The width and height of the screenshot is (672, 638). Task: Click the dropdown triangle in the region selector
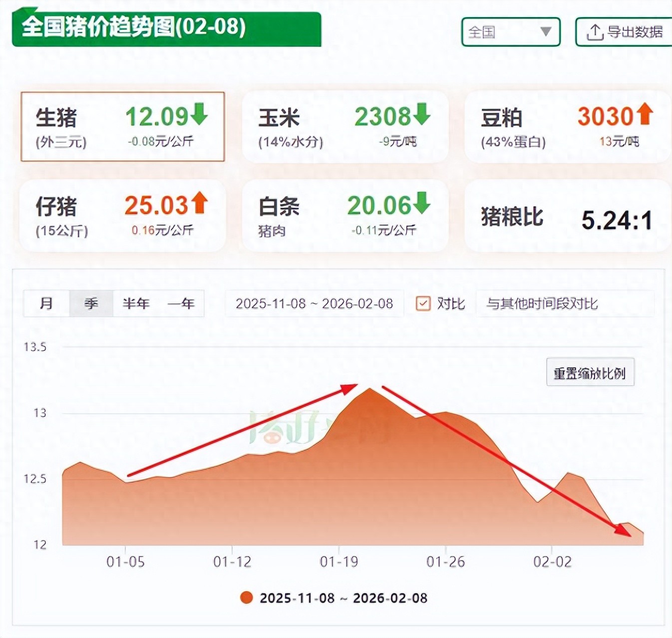pyautogui.click(x=546, y=32)
